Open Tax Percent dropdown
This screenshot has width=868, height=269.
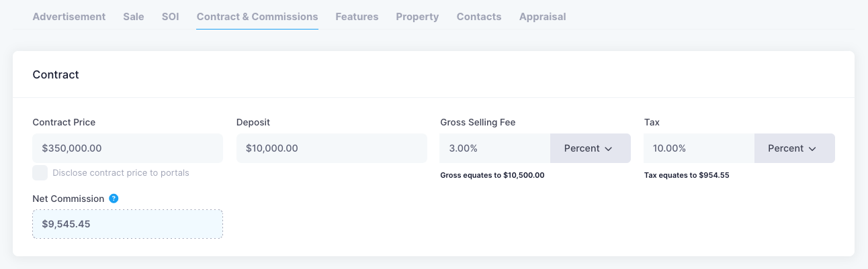coord(794,148)
